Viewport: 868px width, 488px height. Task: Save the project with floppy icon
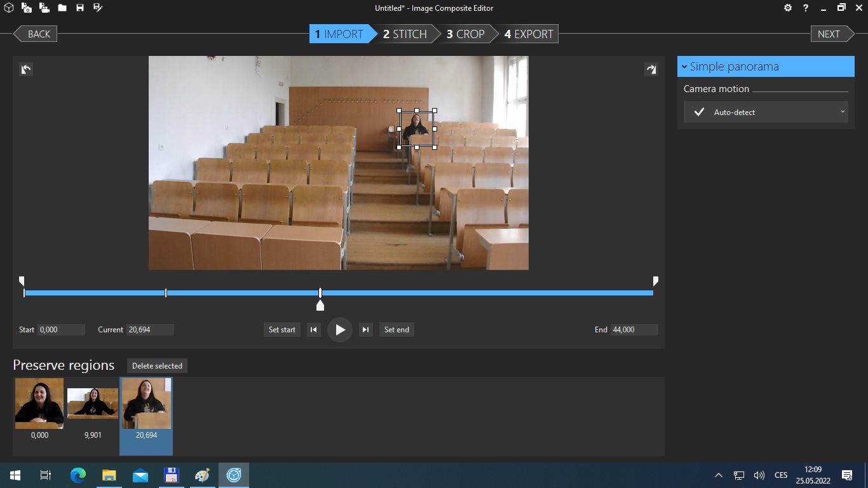pos(80,8)
